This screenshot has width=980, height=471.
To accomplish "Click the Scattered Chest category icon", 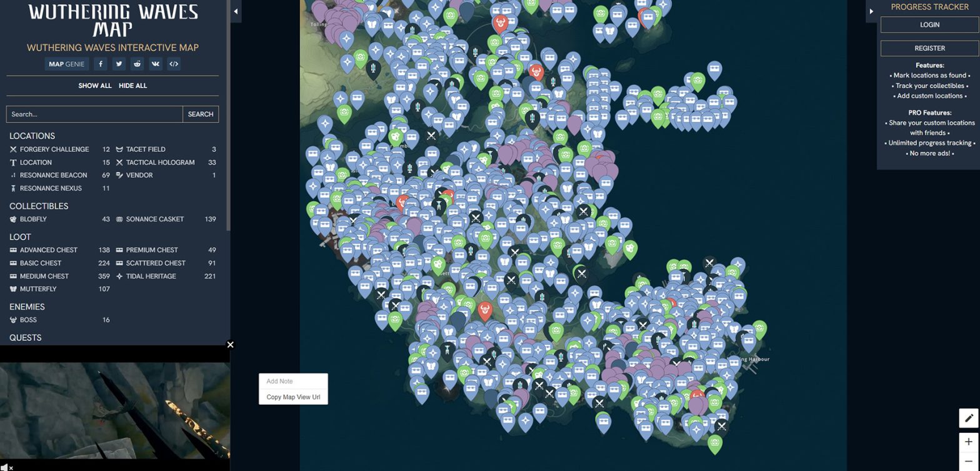I will point(119,263).
